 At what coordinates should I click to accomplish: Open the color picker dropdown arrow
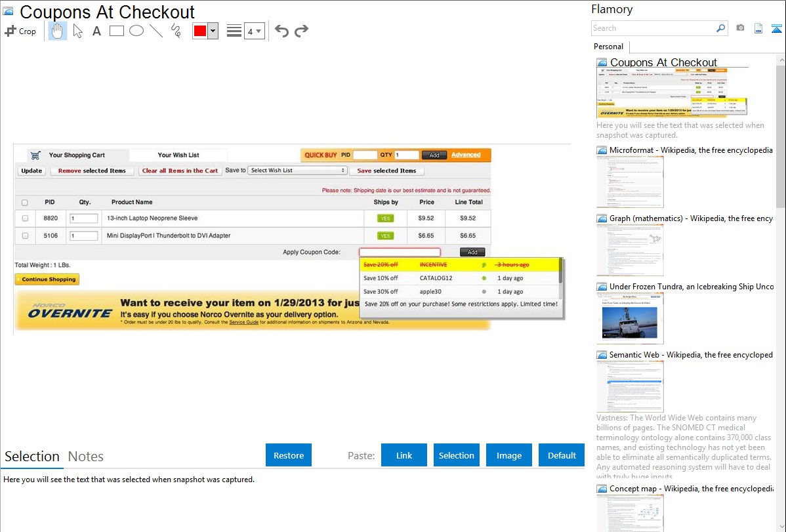point(213,31)
